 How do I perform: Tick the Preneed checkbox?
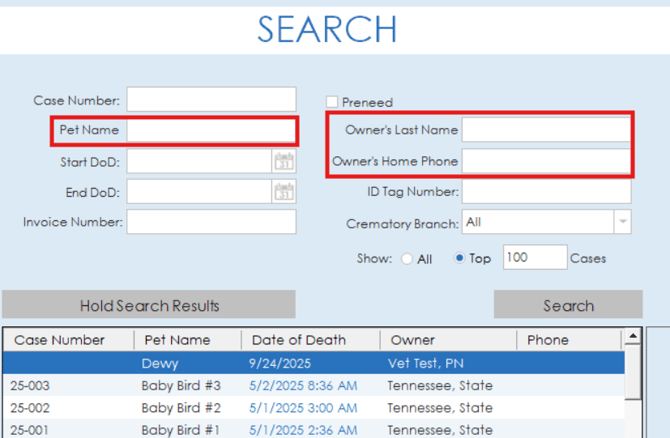click(x=332, y=102)
